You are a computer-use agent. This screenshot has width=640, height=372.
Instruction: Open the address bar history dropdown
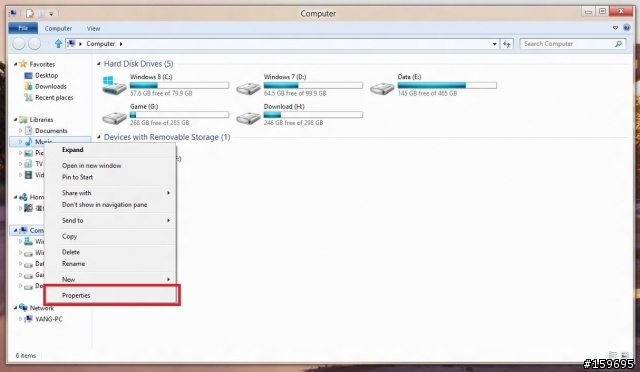point(494,44)
